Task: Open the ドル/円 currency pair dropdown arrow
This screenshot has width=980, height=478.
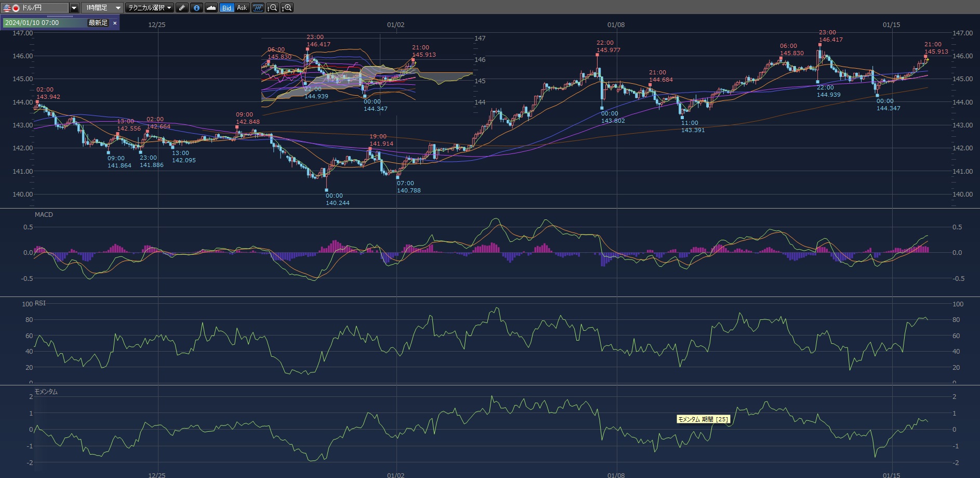Action: coord(74,8)
